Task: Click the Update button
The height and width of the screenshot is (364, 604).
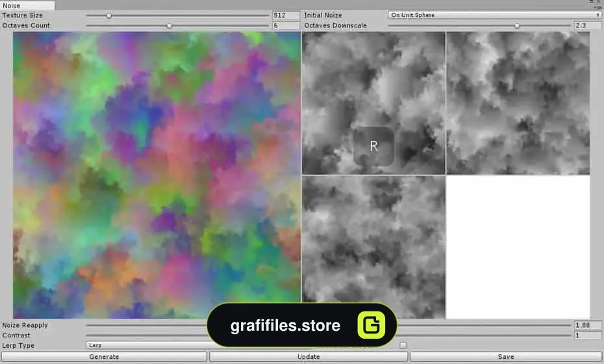Action: (308, 357)
